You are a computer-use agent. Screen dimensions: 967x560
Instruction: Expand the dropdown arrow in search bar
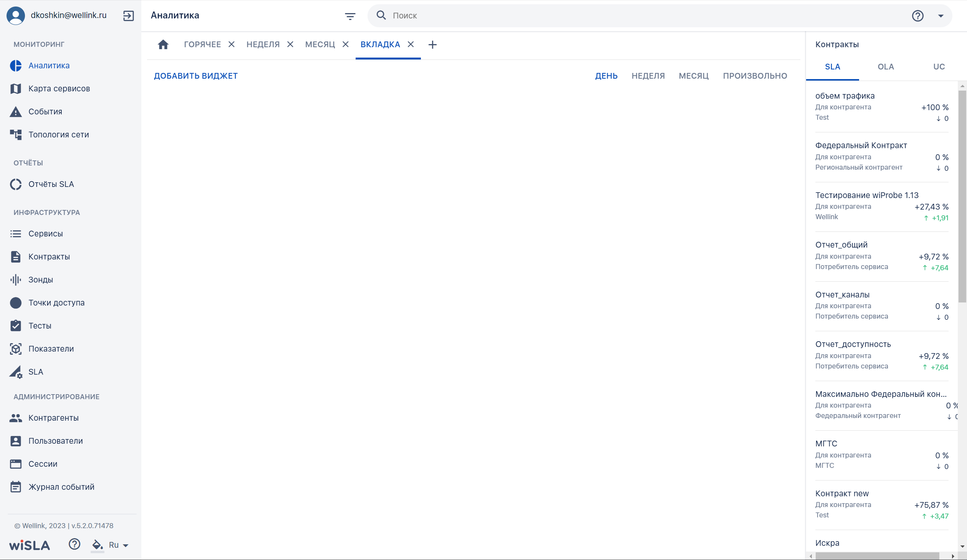click(x=941, y=16)
